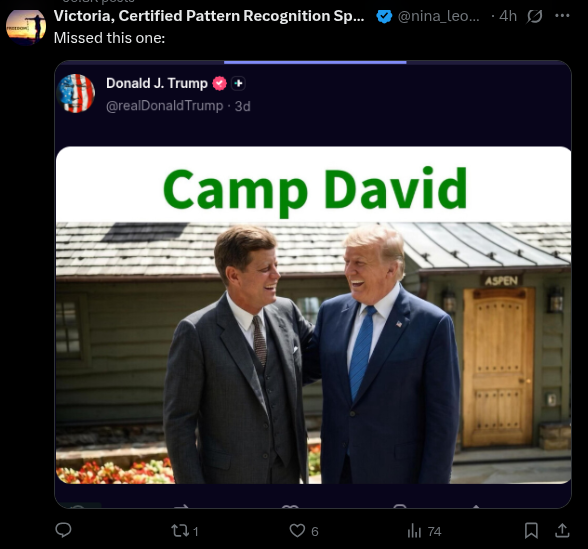Click the @nina_leo handle
Screen dimensions: 588x549
pos(438,16)
